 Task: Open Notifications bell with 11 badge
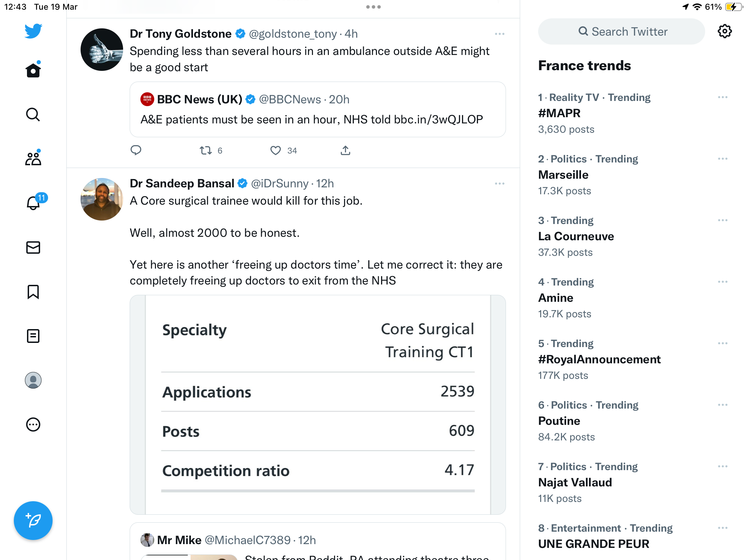click(x=36, y=202)
